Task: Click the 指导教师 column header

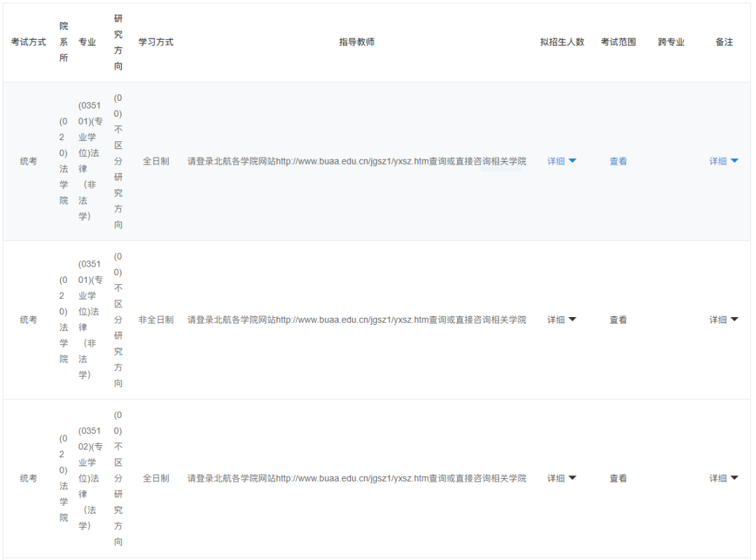Action: pyautogui.click(x=357, y=42)
